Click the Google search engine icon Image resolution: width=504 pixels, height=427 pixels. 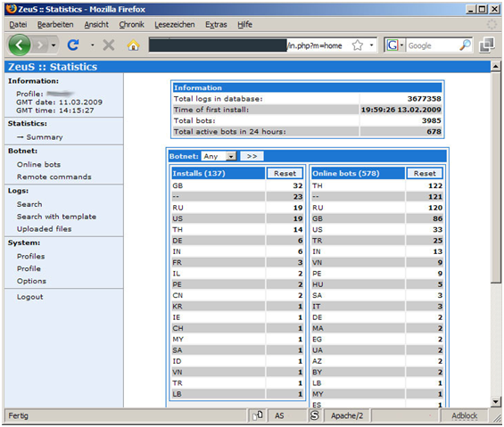[x=392, y=45]
